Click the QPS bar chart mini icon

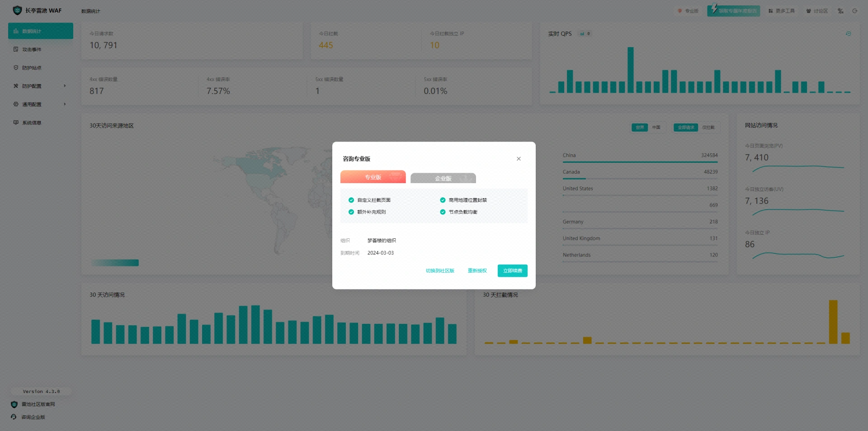[x=582, y=33]
